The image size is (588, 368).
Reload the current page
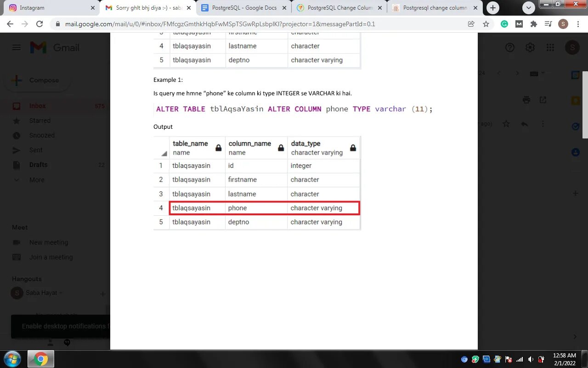tap(40, 24)
